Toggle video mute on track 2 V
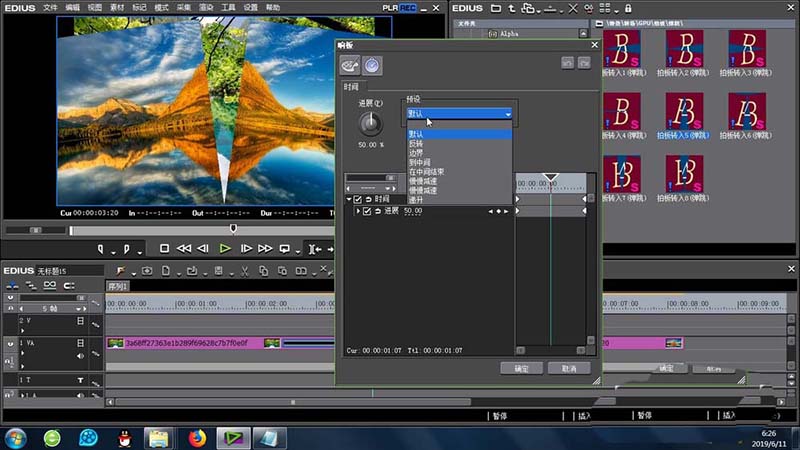This screenshot has height=450, width=800. pyautogui.click(x=80, y=321)
